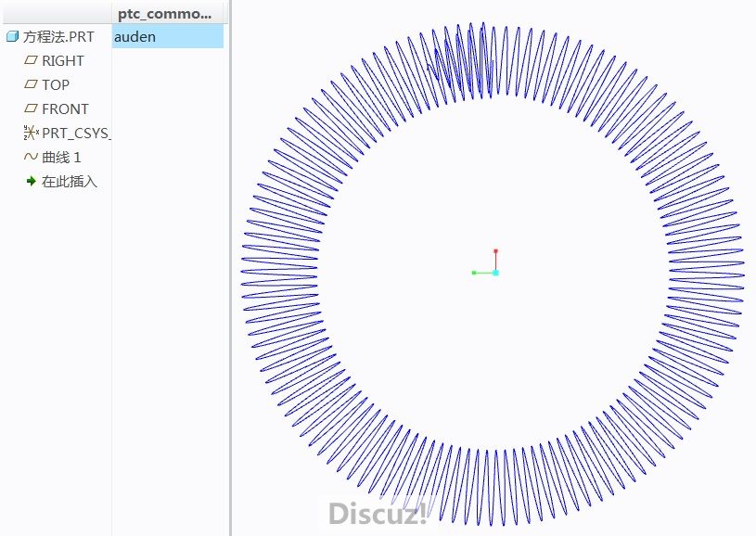Click the part icon beside 方程法.PRT

[13, 37]
